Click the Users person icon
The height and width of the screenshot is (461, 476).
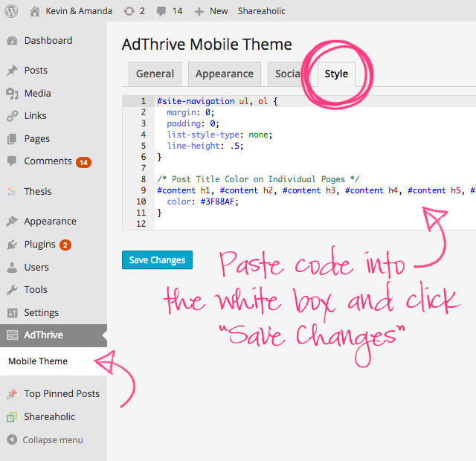click(12, 268)
